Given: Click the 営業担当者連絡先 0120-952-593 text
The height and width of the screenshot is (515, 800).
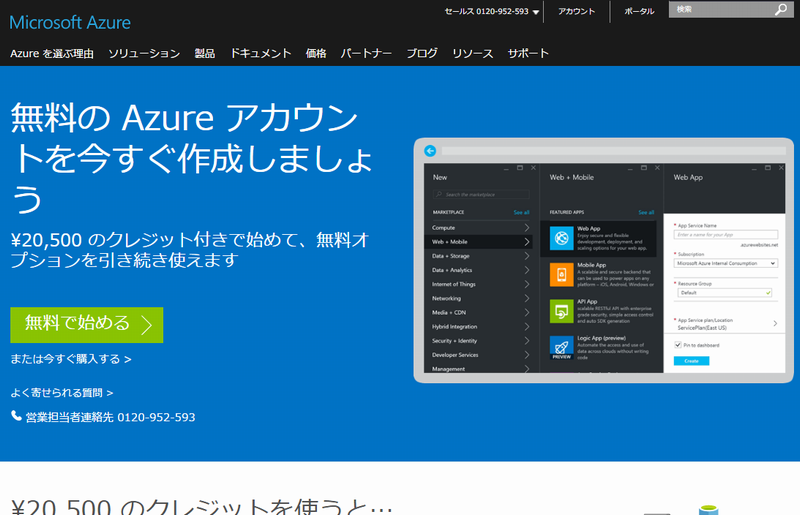Looking at the screenshot, I should (110, 418).
